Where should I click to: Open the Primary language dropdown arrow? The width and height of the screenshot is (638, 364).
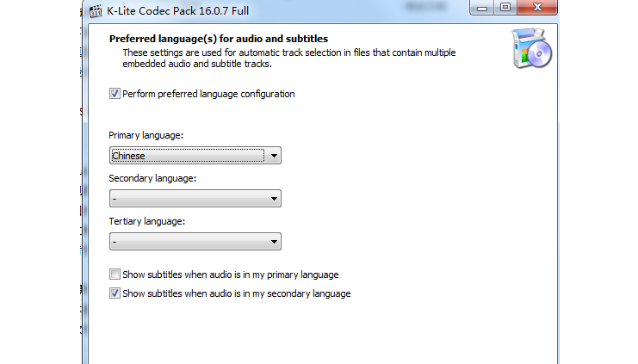(x=274, y=156)
